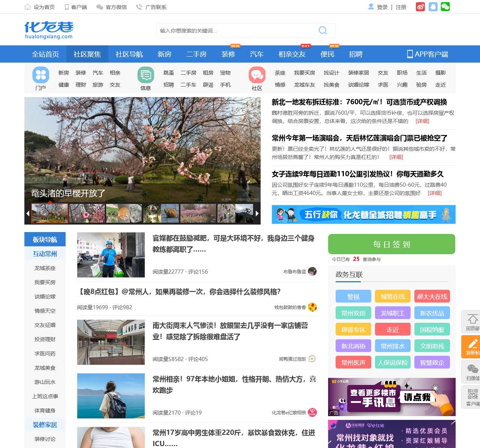480x448 pixels.
Task: Click the 五行缺你 recruitment banner
Action: click(364, 214)
